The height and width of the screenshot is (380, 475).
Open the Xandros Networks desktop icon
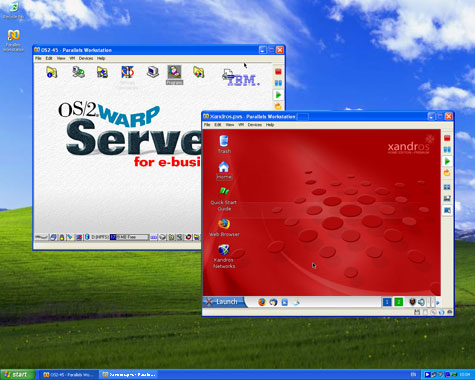(224, 256)
